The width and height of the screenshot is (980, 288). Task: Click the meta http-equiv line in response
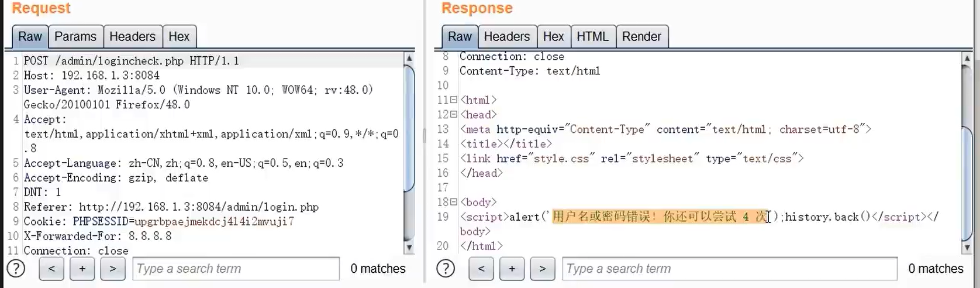(665, 129)
